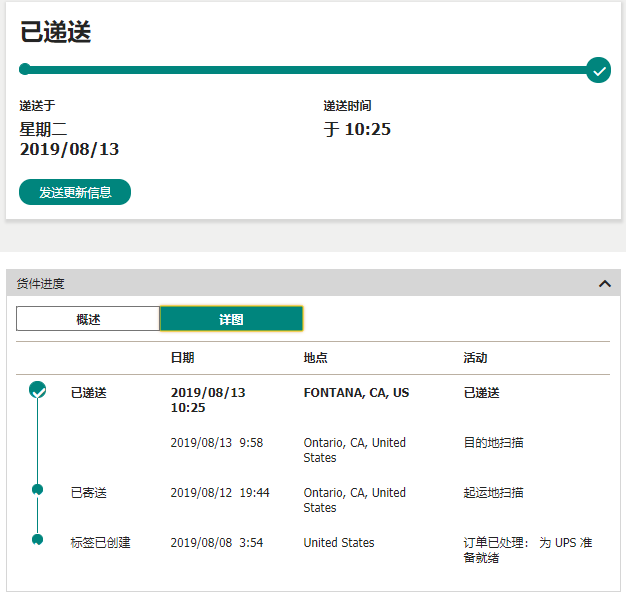Switch to the 概述 tab
Screen dimensions: 626x595
pyautogui.click(x=88, y=319)
